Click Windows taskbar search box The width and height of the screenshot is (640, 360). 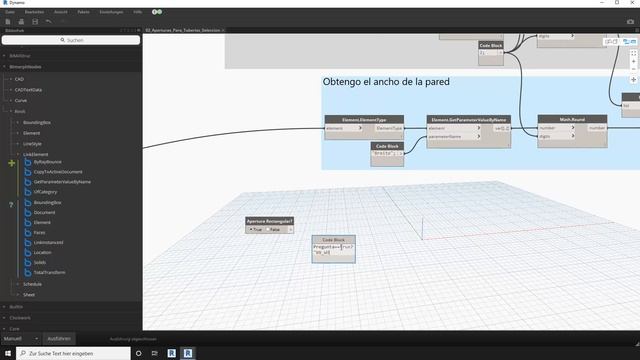tap(73, 353)
